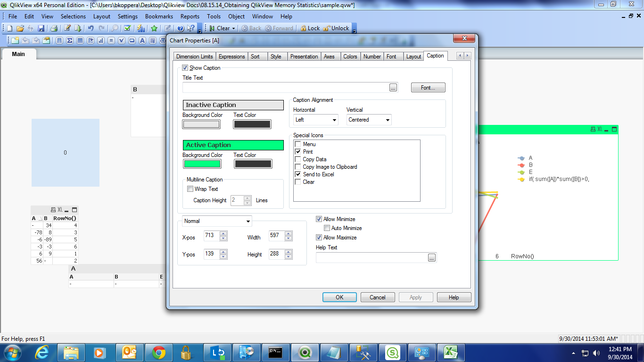Uncheck the Print special icon
644x362 pixels.
coord(298,152)
